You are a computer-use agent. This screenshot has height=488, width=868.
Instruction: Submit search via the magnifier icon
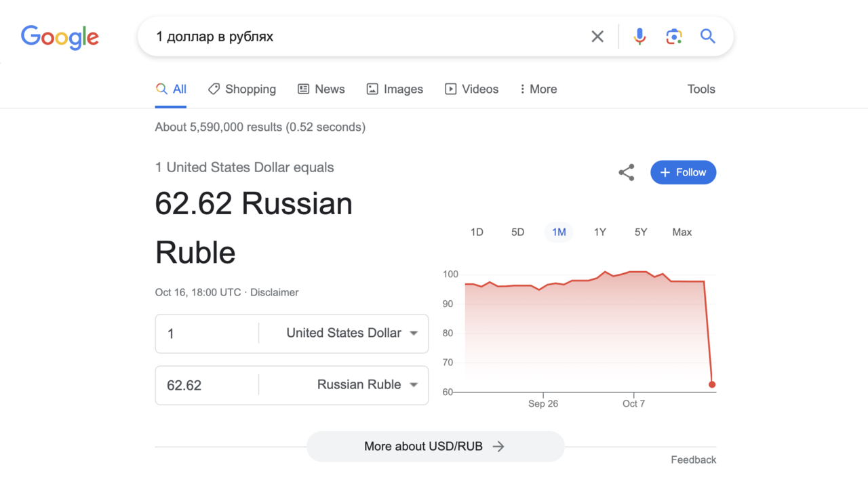pos(707,36)
